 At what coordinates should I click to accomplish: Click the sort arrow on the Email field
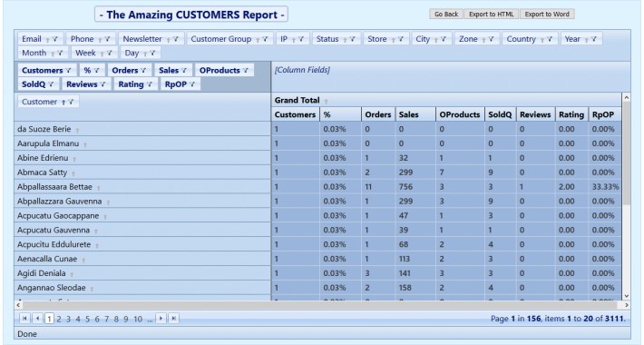pyautogui.click(x=48, y=40)
